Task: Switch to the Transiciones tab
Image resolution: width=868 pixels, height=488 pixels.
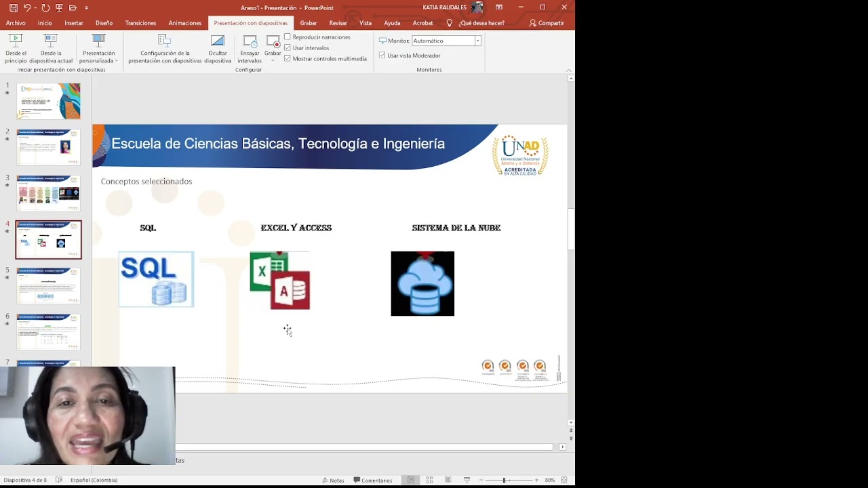Action: (140, 23)
